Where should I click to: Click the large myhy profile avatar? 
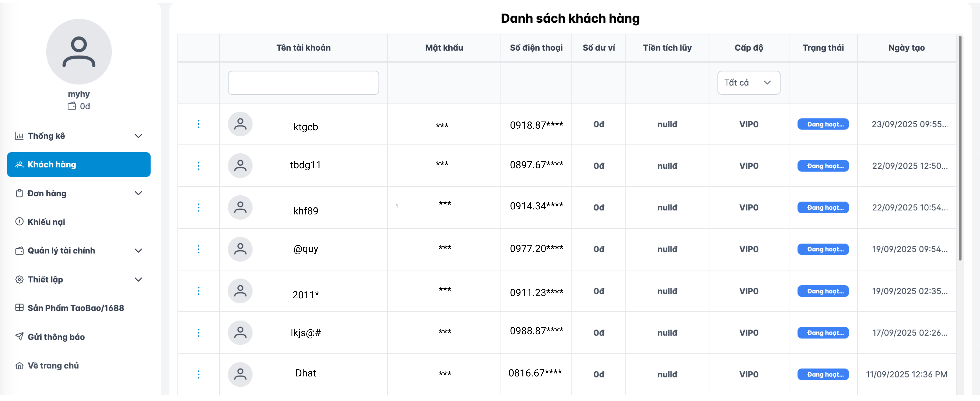coord(79,52)
